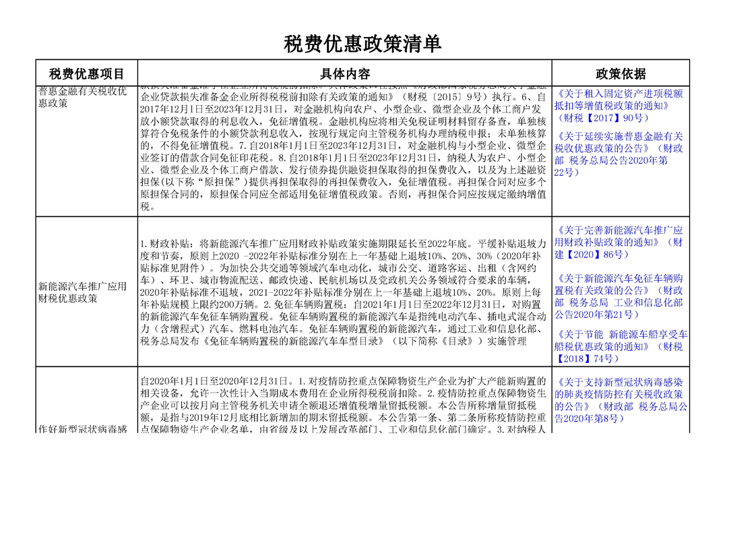756x534 pixels.
Task: Open the 节能新能源车船享受车船税优惠 notice link
Action: (x=619, y=340)
